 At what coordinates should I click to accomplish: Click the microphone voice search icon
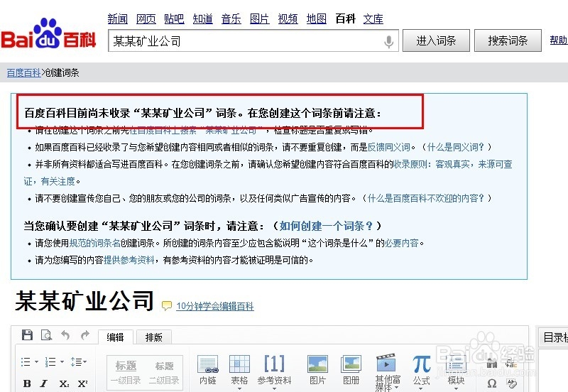tap(388, 41)
